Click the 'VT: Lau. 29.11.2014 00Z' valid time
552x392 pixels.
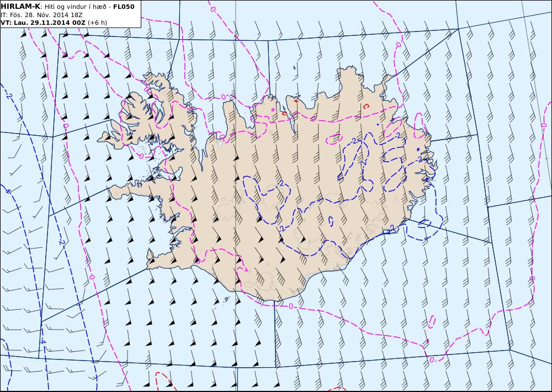pos(43,23)
